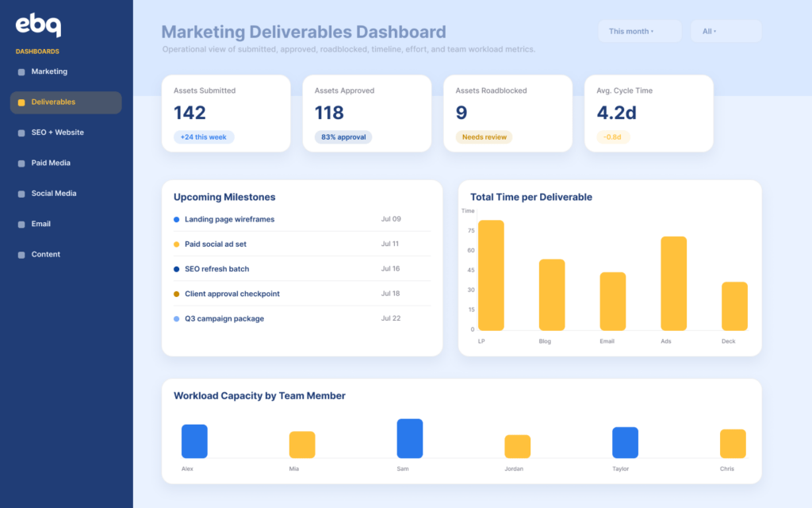This screenshot has width=812, height=508.
Task: Click the Total Time per Deliverable heading
Action: [531, 197]
